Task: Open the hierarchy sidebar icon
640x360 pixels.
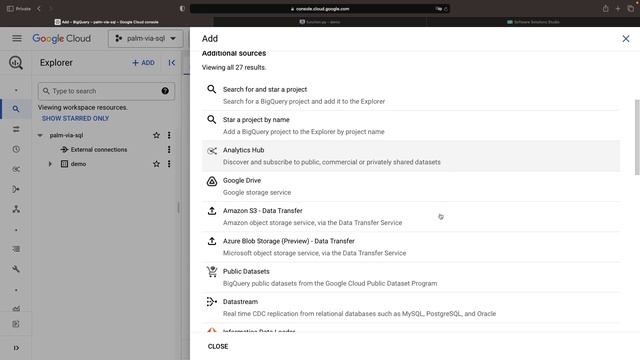Action: coord(16,209)
